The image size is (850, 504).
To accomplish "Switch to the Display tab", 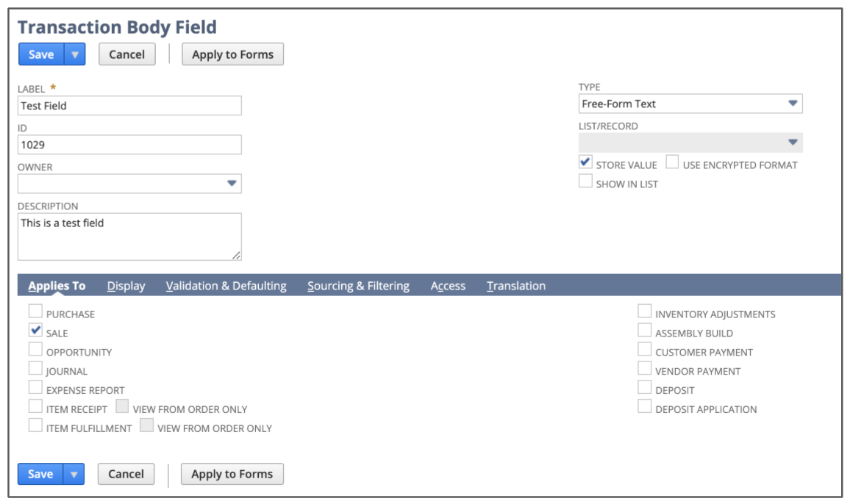I will point(126,286).
